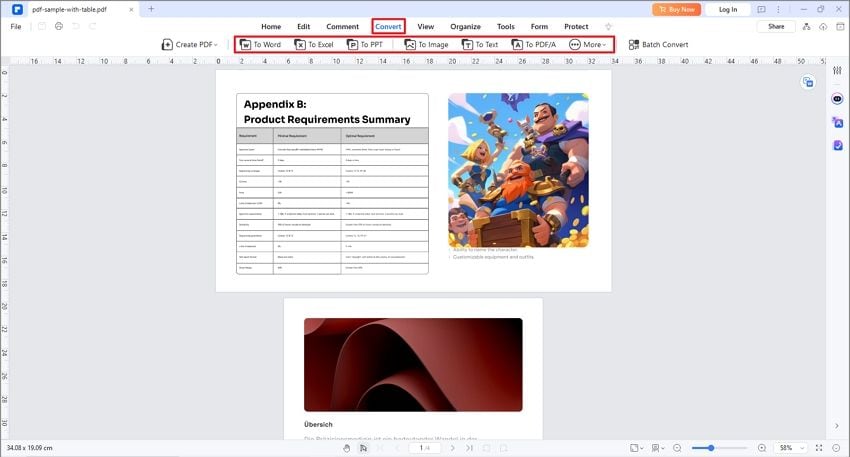The image size is (850, 457).
Task: Open the Tools tab
Action: click(x=505, y=27)
